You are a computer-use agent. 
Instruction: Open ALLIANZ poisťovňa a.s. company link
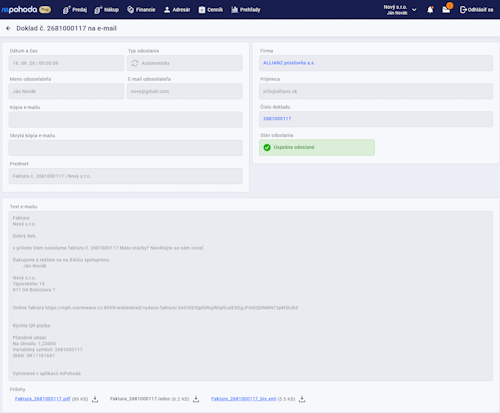point(289,63)
